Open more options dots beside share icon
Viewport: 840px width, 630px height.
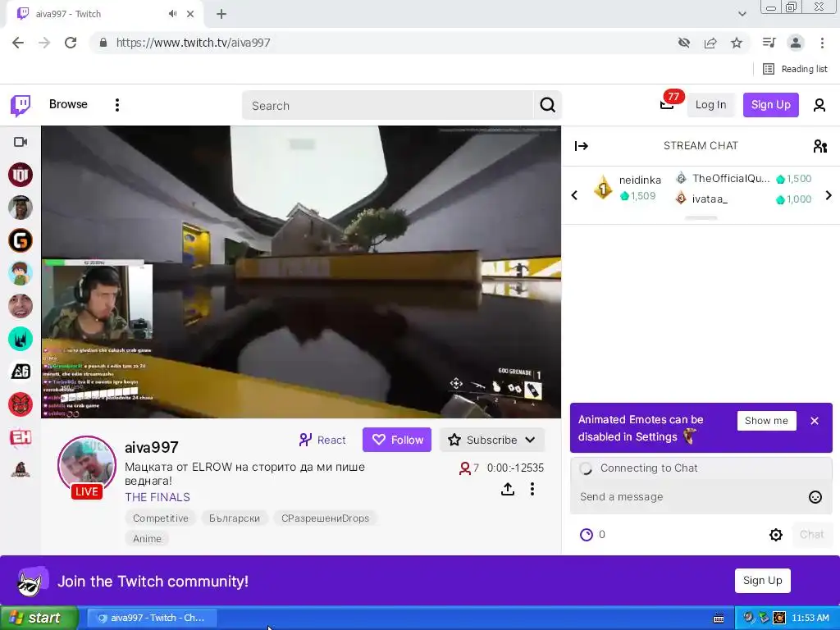tap(532, 489)
